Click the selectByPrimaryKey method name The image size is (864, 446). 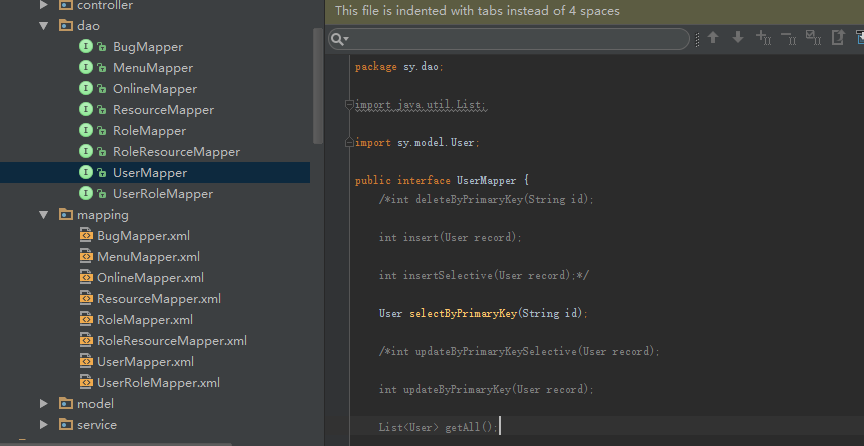click(462, 313)
